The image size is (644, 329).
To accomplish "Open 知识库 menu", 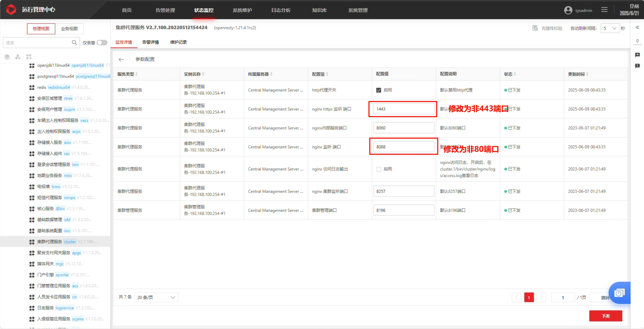I will [x=319, y=10].
